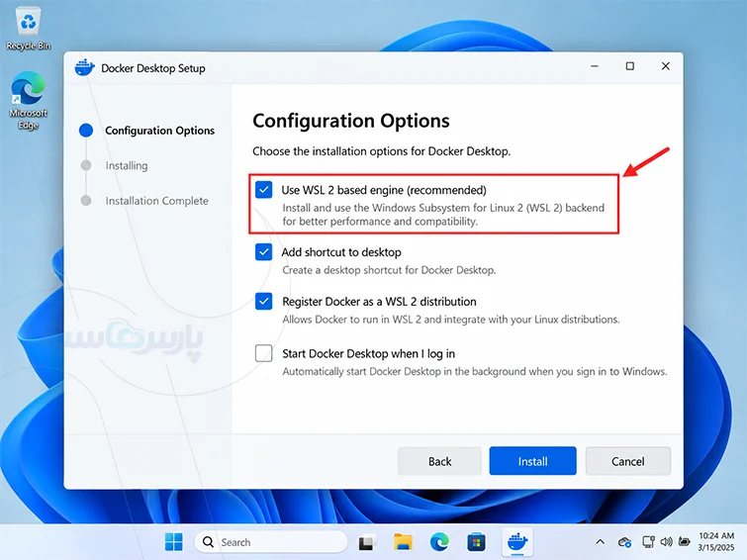This screenshot has height=560, width=747.
Task: Select the Installation Complete step in sidebar
Action: pyautogui.click(x=156, y=201)
